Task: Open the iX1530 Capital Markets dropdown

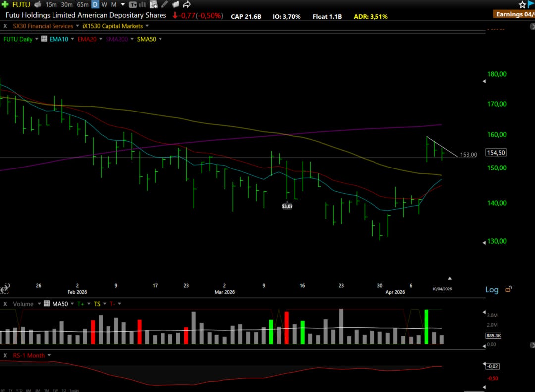Action: pos(147,26)
